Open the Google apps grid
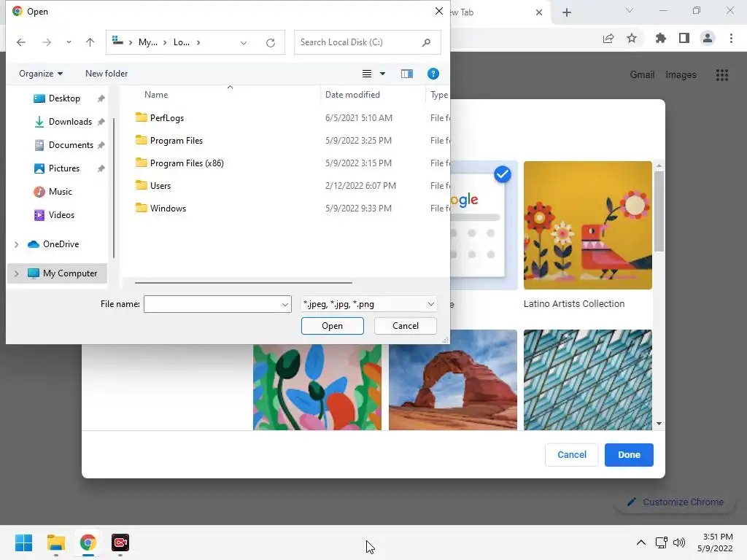 [x=721, y=75]
